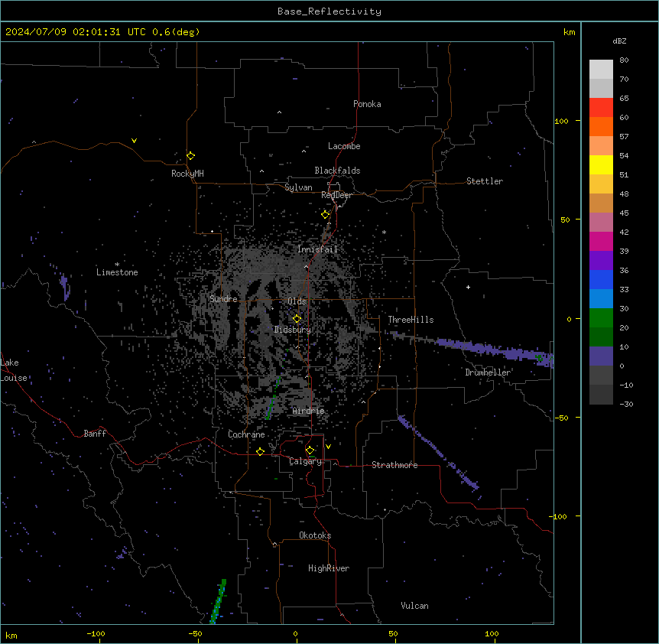
Task: Click the light blue 33–30 dBZ swatch
Action: pyautogui.click(x=601, y=299)
